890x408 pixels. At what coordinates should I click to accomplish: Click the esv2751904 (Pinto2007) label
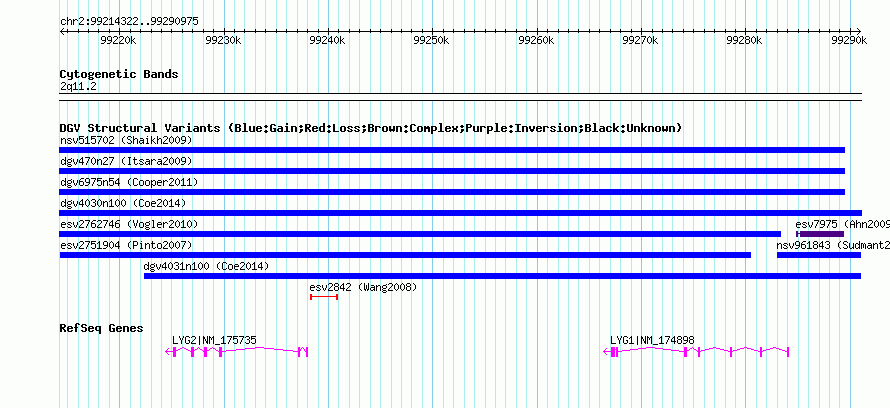pos(126,245)
